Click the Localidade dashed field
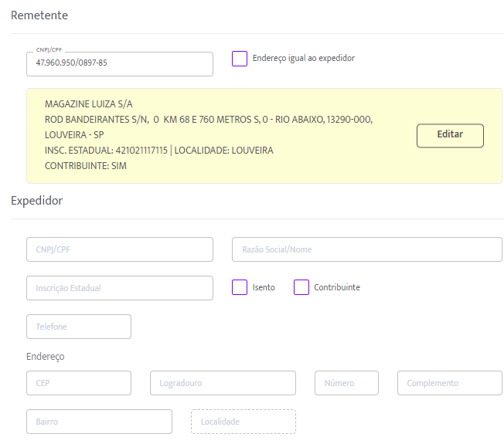Viewport: 504px width, 444px height. tap(243, 422)
